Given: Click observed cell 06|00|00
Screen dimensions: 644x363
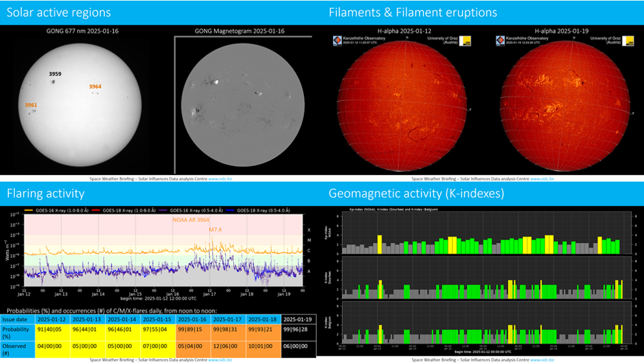Looking at the screenshot, I should [299, 349].
